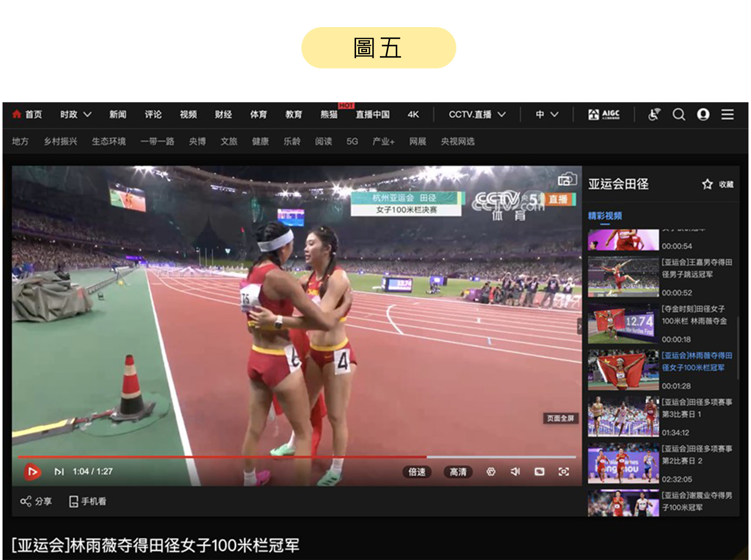Open the 视频 menu item

pos(188,114)
